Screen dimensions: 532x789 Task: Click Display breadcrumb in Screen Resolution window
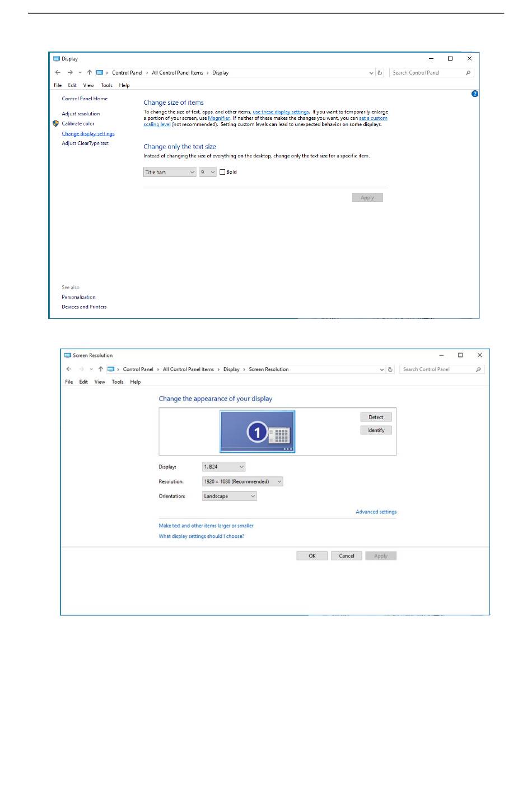coord(231,369)
